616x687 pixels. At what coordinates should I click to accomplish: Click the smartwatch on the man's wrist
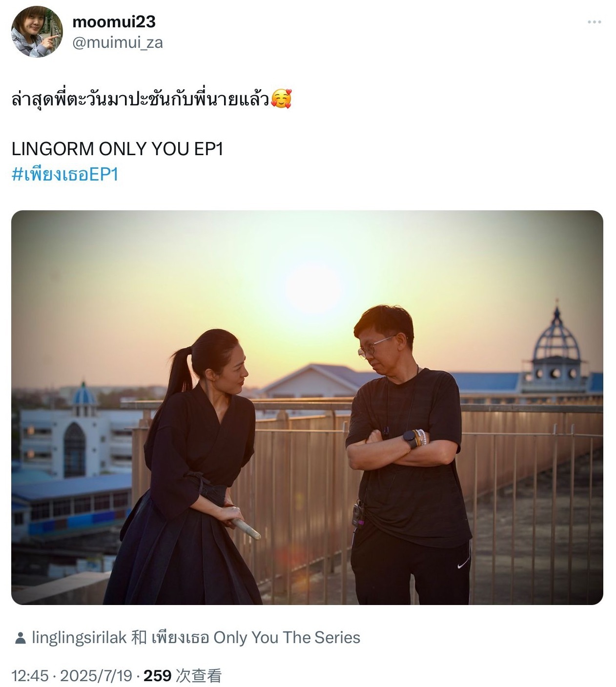tap(411, 439)
